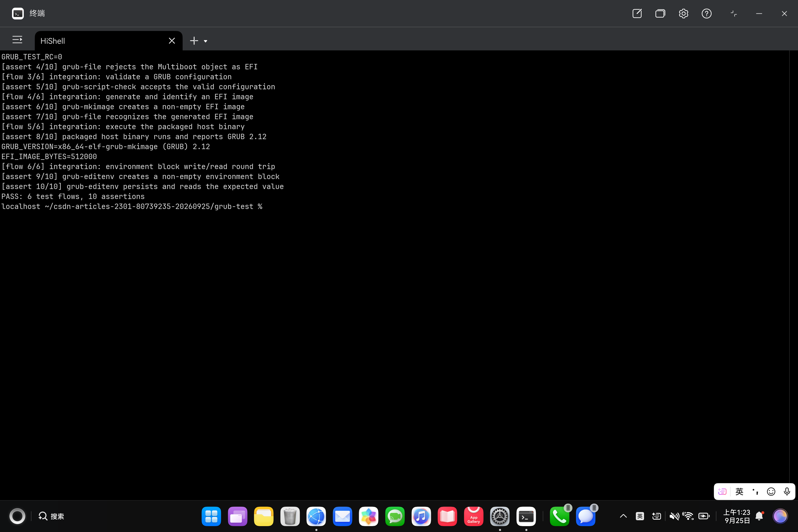Add a new terminal tab
This screenshot has width=798, height=532.
[194, 41]
